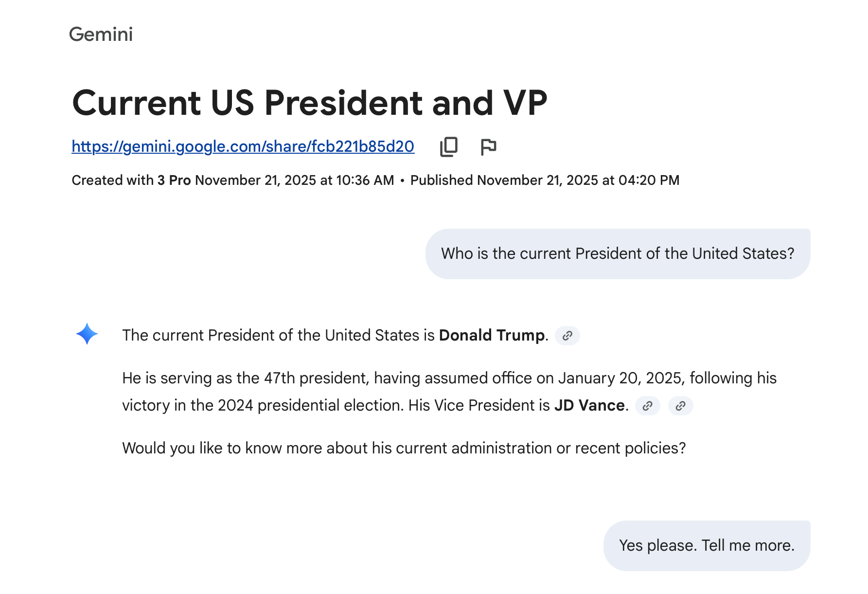Viewport: 868px width, 594px height.
Task: Open source link chip beside Donald Trump
Action: [x=567, y=336]
